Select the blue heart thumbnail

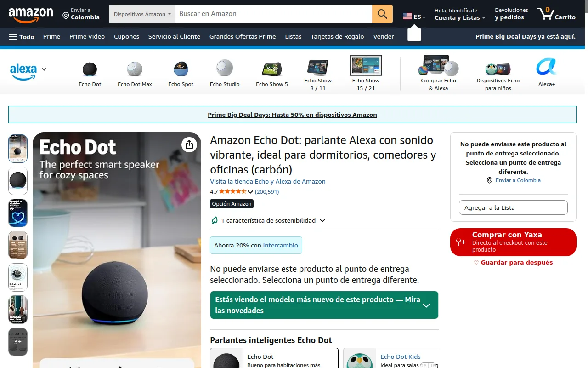tap(18, 213)
